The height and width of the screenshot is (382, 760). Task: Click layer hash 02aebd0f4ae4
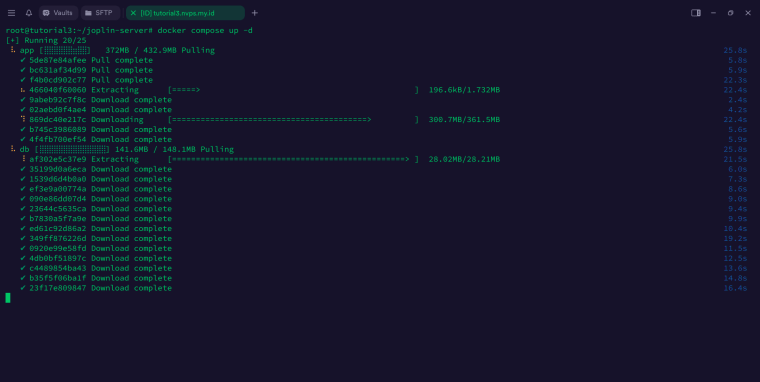58,110
